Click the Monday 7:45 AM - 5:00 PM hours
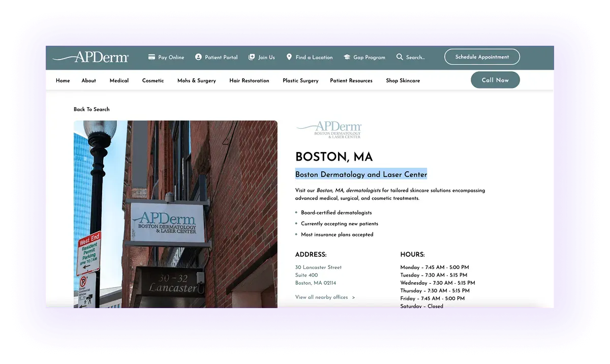This screenshot has width=610, height=364. click(x=435, y=267)
